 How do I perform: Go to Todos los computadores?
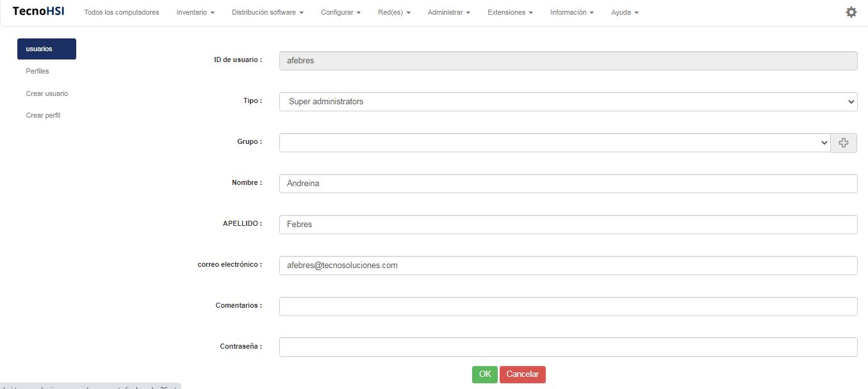(122, 13)
